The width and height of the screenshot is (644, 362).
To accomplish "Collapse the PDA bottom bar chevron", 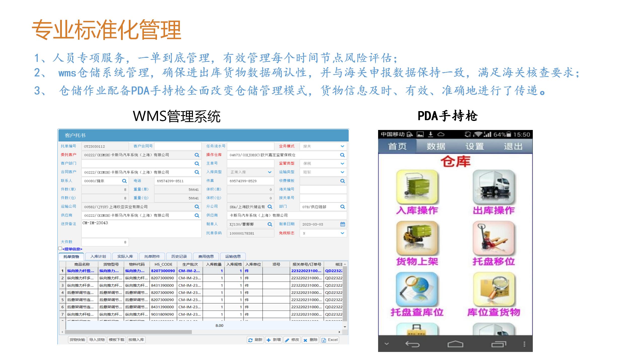I will (x=387, y=344).
